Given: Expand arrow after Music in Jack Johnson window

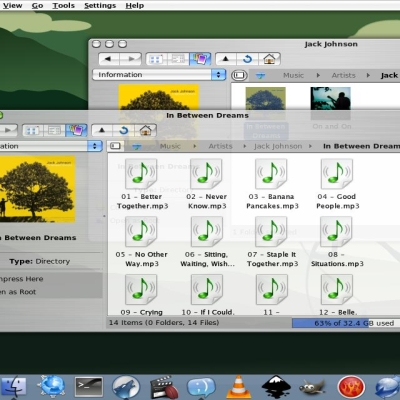Looking at the screenshot, I should tap(318, 75).
